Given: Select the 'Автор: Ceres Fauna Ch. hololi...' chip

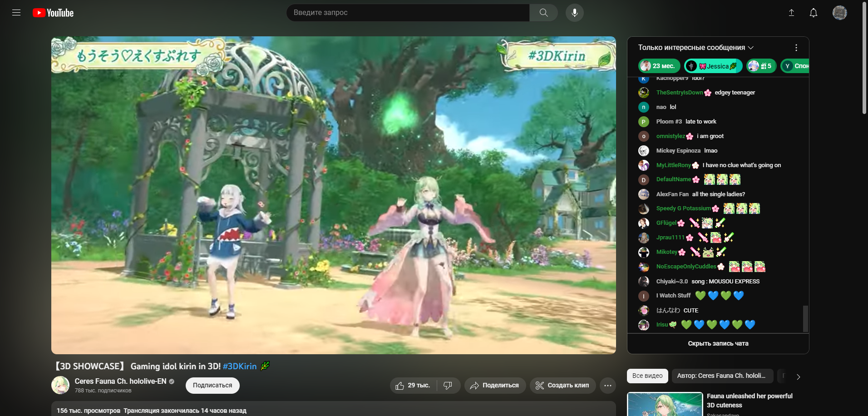Looking at the screenshot, I should (722, 376).
